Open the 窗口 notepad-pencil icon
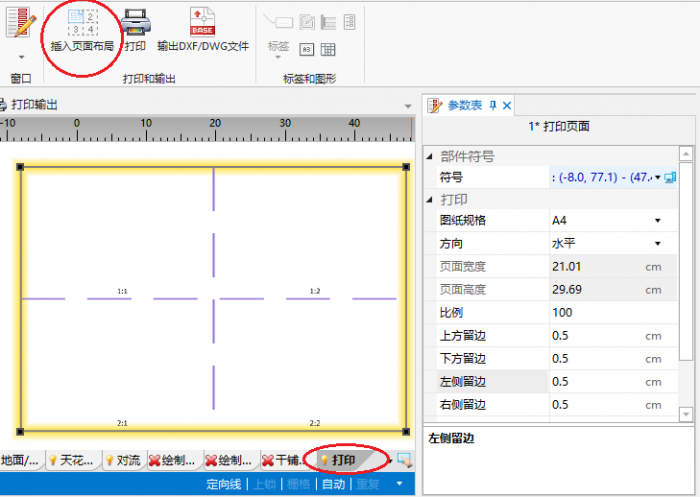The width and height of the screenshot is (700, 497). click(x=20, y=24)
